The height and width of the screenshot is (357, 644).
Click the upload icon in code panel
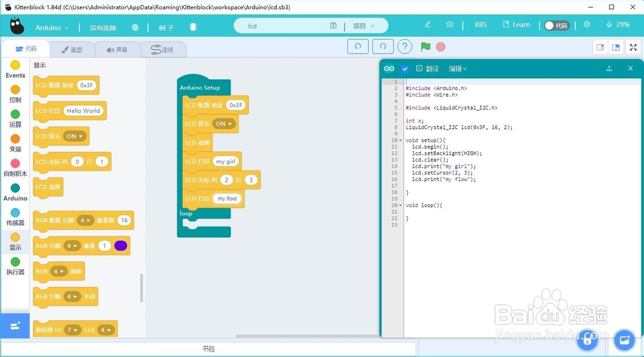(609, 68)
